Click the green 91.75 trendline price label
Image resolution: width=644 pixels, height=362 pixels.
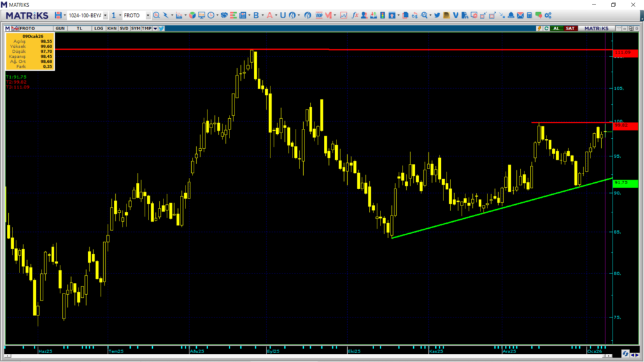(x=621, y=182)
